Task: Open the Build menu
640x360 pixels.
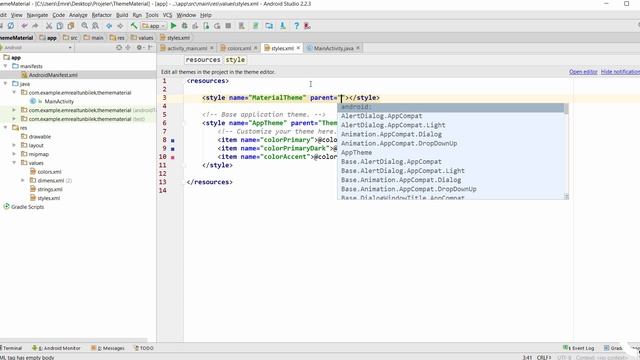Action: [x=122, y=15]
